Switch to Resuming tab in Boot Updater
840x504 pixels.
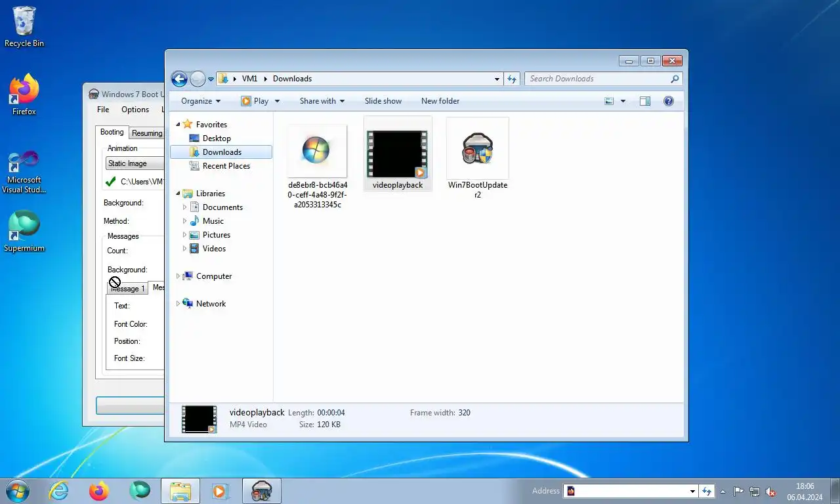pyautogui.click(x=146, y=133)
